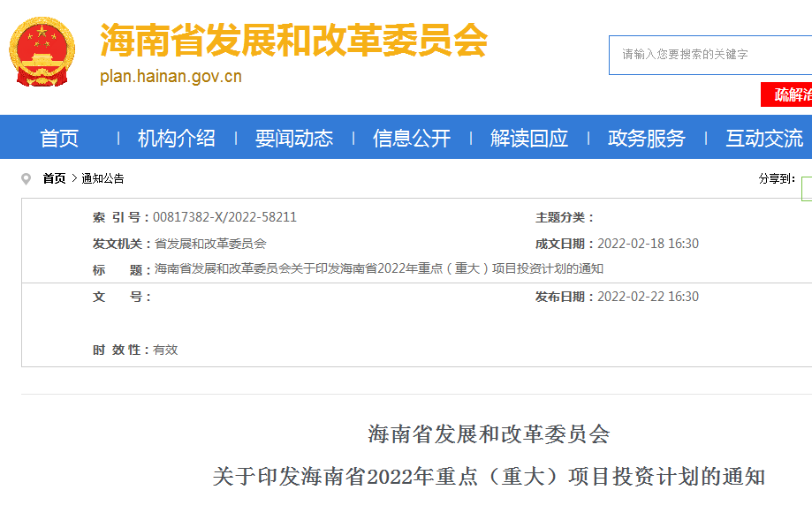Screen dimensions: 812x505
Task: Open the 要闻动态 navigation menu item
Action: pos(294,138)
